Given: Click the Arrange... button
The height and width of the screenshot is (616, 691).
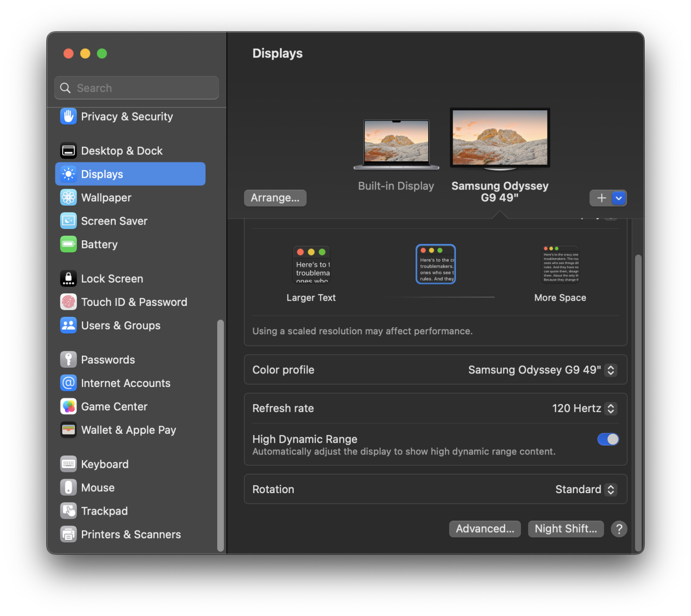Looking at the screenshot, I should [x=275, y=198].
